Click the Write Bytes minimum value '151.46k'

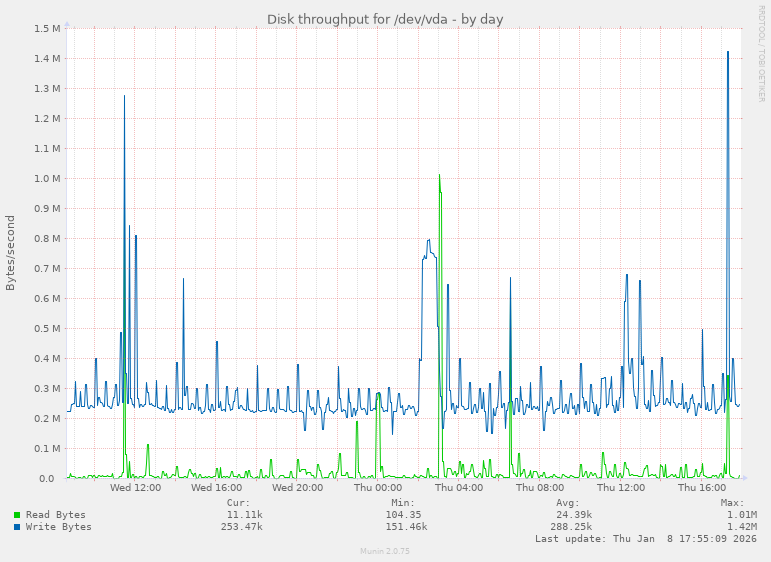click(406, 527)
